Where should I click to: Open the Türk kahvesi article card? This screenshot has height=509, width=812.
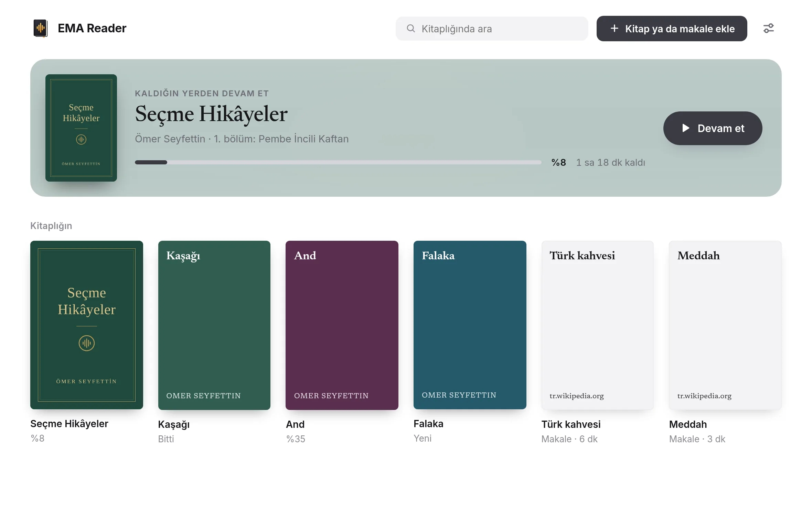click(598, 325)
